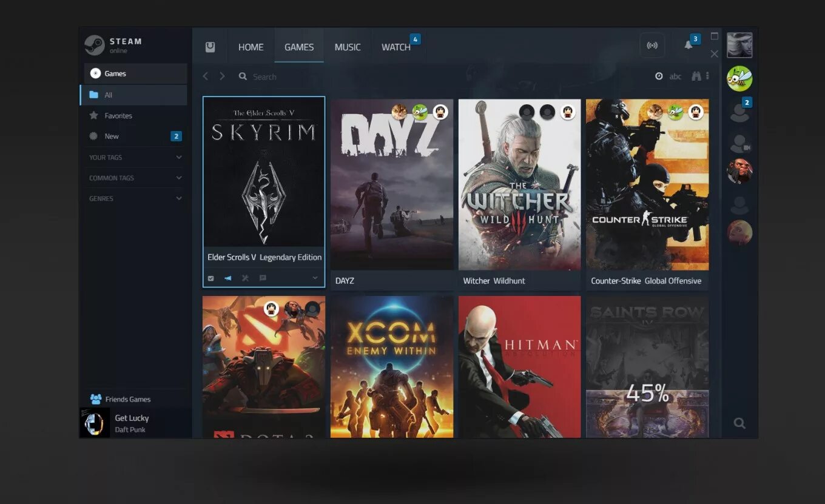Select the Games section in sidebar
This screenshot has height=504, width=825.
tap(135, 73)
